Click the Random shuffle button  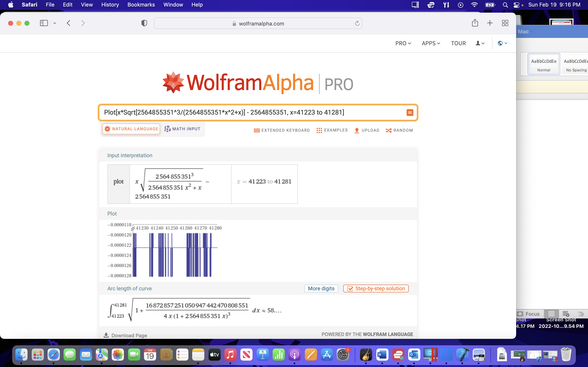point(399,130)
